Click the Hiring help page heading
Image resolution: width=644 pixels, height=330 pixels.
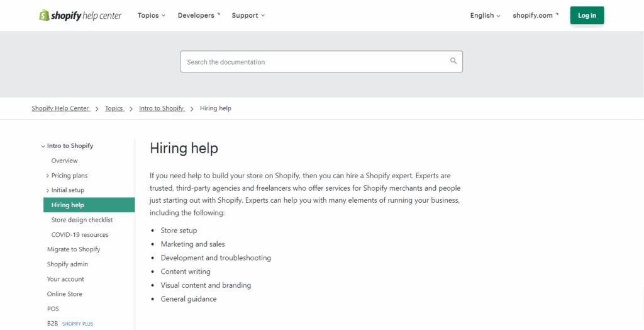[x=184, y=149]
